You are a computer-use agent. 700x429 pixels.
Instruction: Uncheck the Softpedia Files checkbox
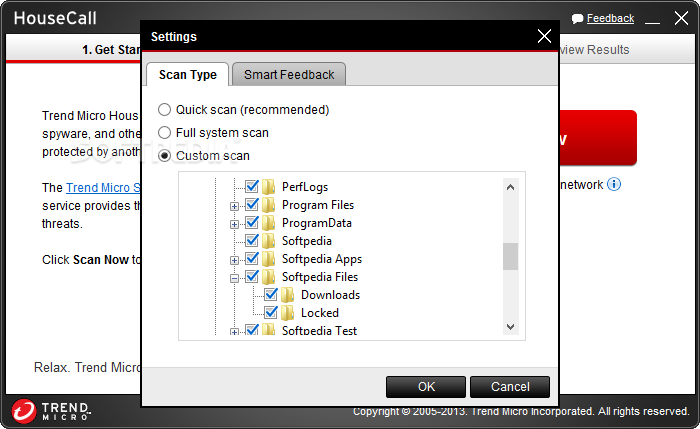pos(252,276)
